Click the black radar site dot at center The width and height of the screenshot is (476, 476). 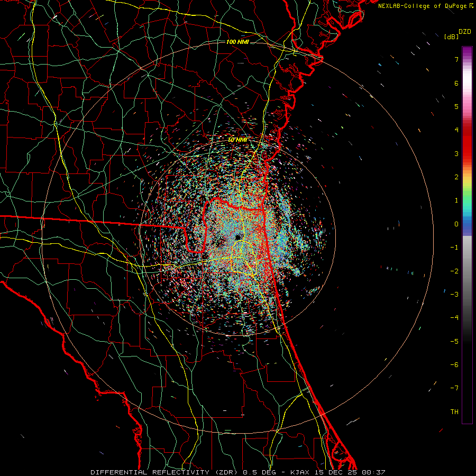[237, 237]
